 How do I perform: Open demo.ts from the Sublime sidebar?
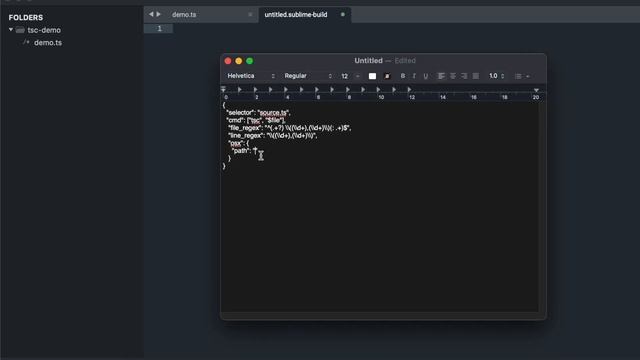(x=48, y=42)
